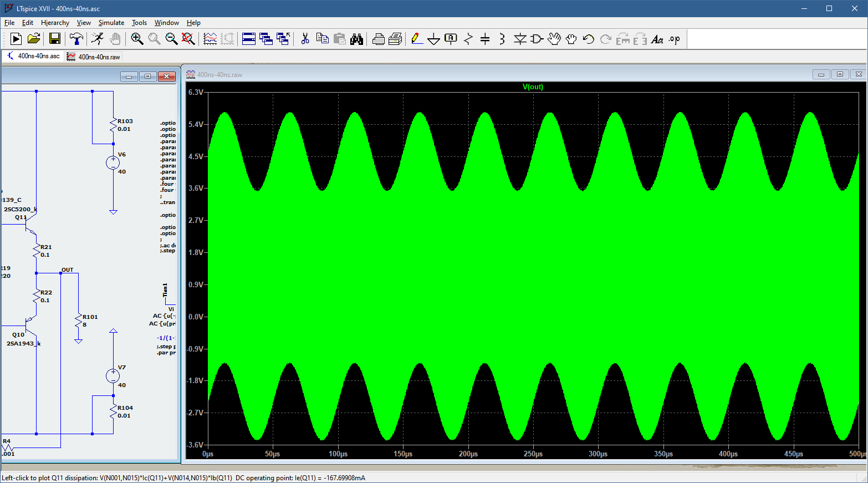
Task: Open Control Panel via the hammer icon
Action: tap(76, 39)
